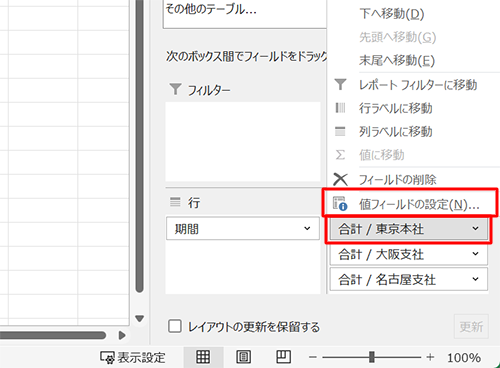Click the 行 area header icon
500x368 pixels.
point(175,202)
